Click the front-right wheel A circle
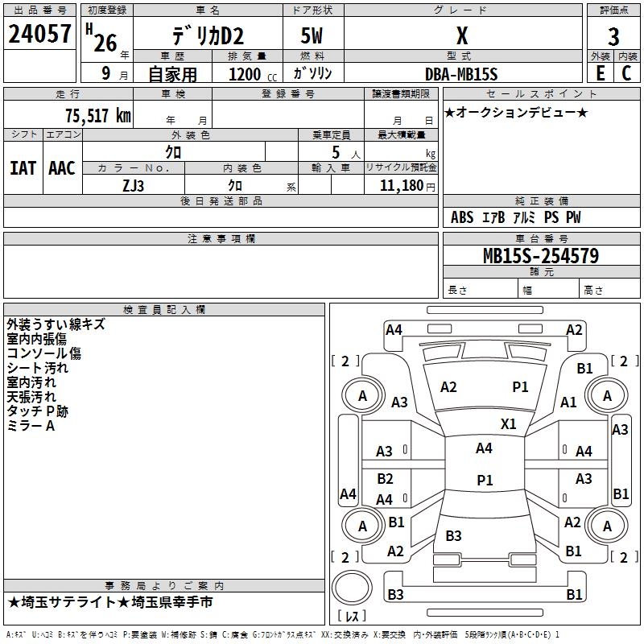 [x=607, y=395]
